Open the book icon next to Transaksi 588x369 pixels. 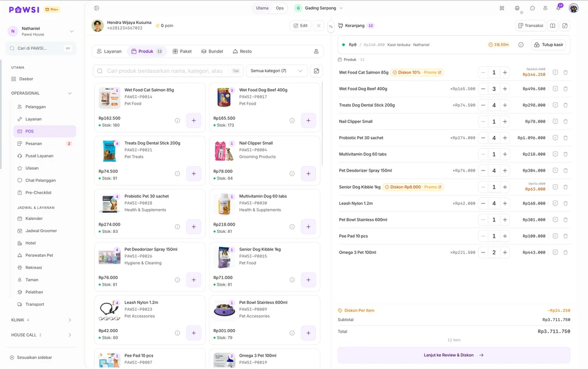[x=552, y=26]
